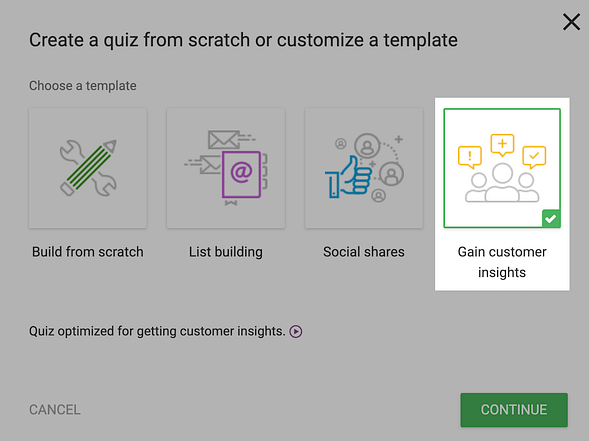Viewport: 589px width, 441px height.
Task: Click the Build from scratch label
Action: tap(88, 252)
